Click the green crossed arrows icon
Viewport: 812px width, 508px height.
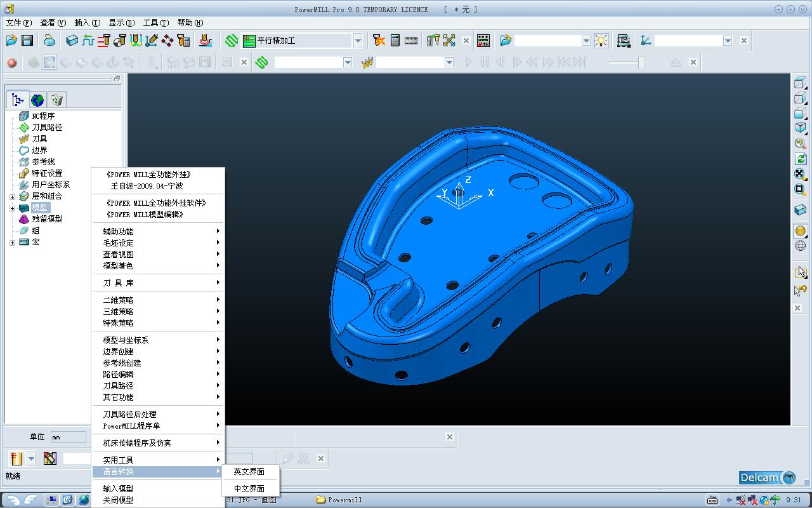pos(450,41)
